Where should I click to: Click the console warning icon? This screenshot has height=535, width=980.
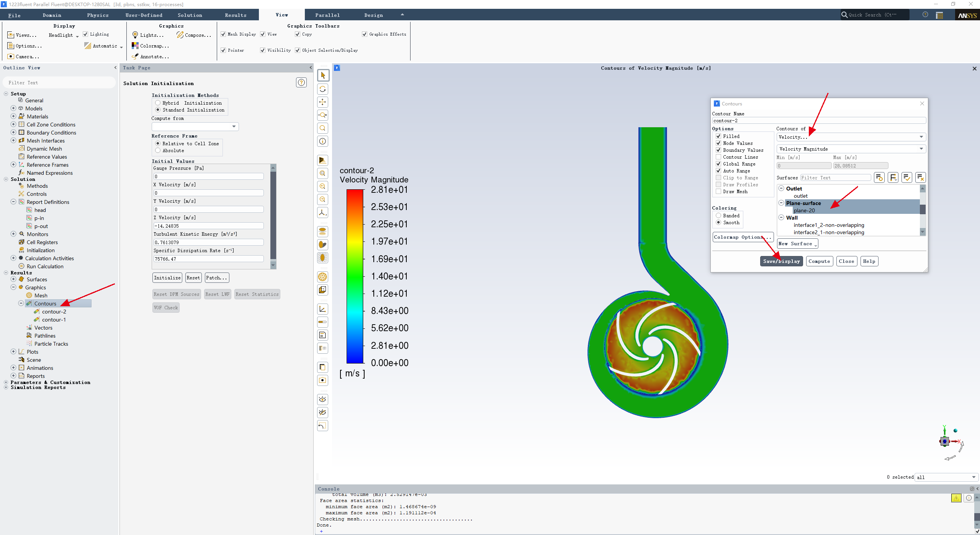click(x=956, y=498)
